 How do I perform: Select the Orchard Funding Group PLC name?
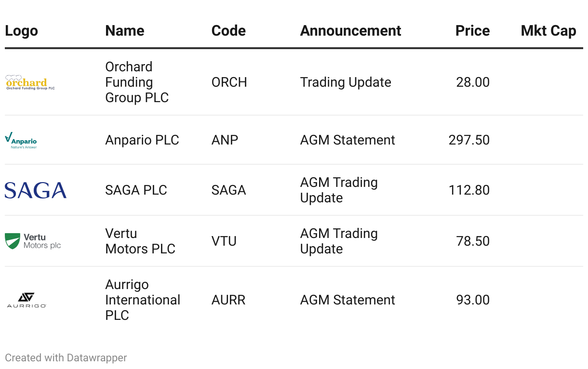tap(137, 82)
